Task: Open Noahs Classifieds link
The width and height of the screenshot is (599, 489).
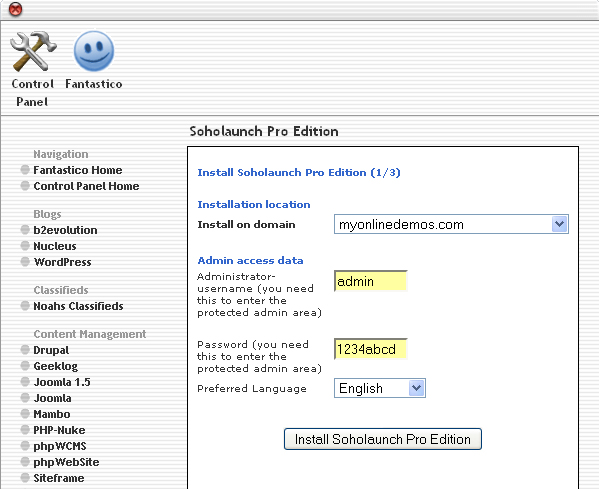Action: tap(78, 306)
